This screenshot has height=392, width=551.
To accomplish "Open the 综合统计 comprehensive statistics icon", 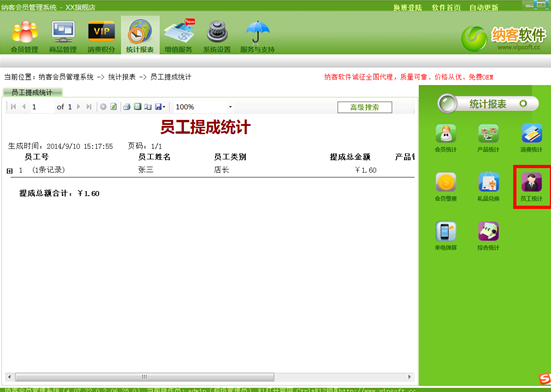I will 488,236.
